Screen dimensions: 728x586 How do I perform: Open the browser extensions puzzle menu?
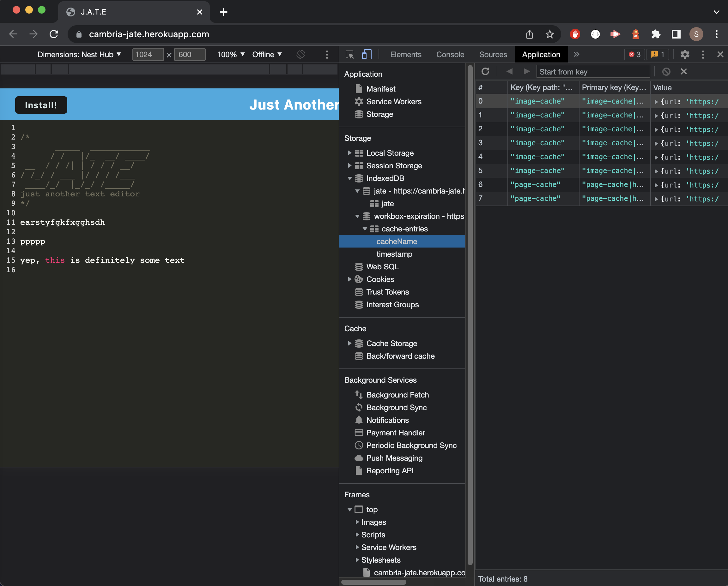656,34
